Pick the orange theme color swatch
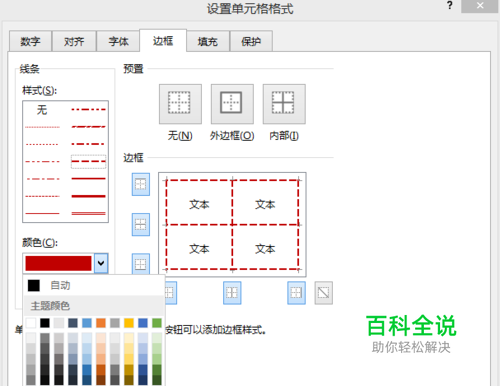 [x=101, y=323]
